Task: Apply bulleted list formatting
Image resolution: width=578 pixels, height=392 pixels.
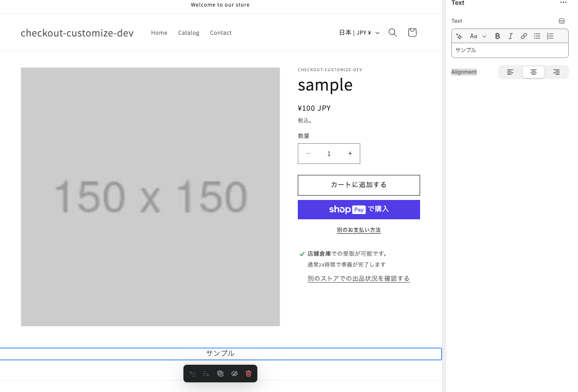Action: pyautogui.click(x=537, y=36)
